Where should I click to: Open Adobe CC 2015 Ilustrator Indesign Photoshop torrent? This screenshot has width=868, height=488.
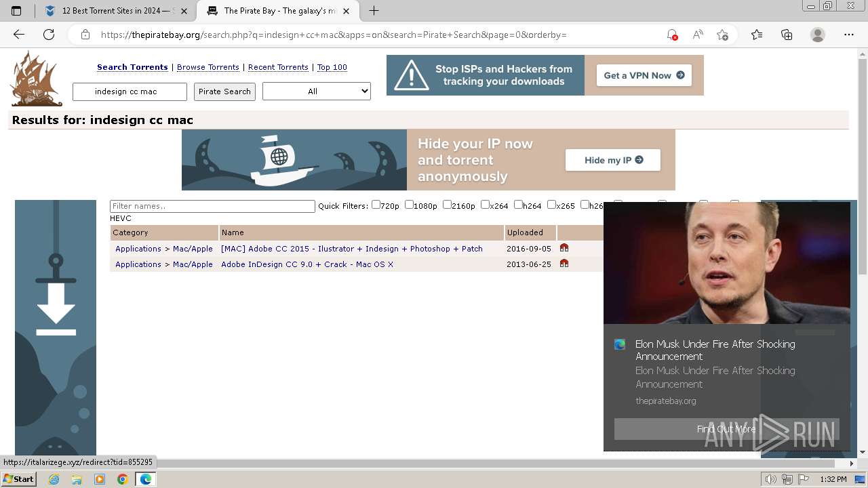tap(352, 249)
